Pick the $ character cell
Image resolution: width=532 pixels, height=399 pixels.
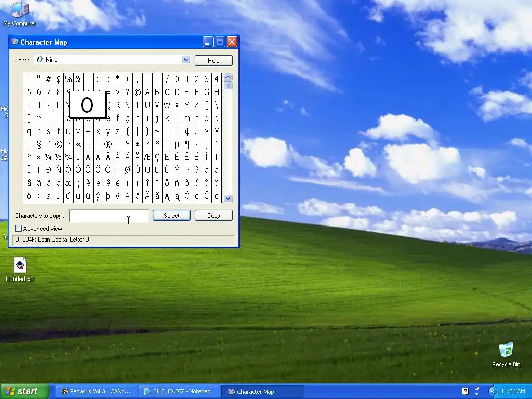(58, 79)
